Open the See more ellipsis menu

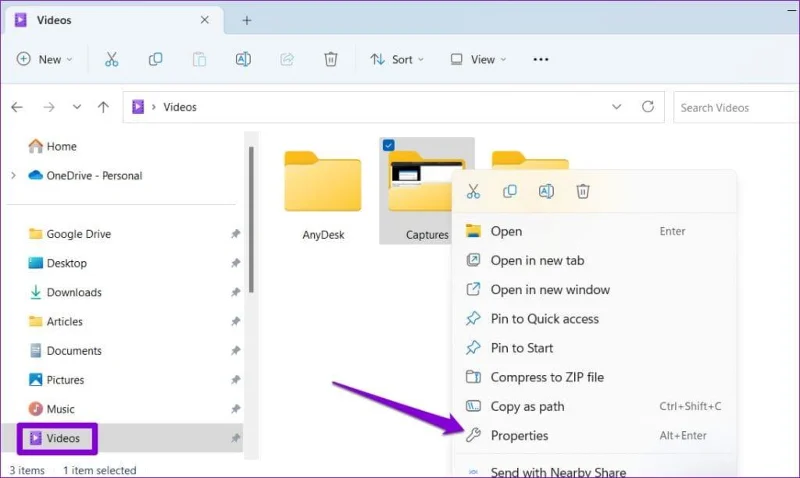click(x=540, y=59)
